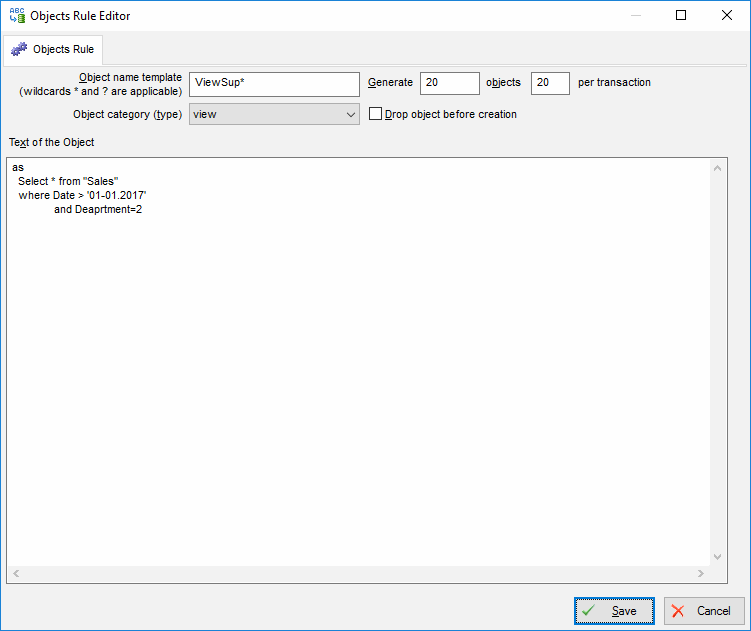The width and height of the screenshot is (751, 631).
Task: Open the Object category type dropdown
Action: (x=274, y=114)
